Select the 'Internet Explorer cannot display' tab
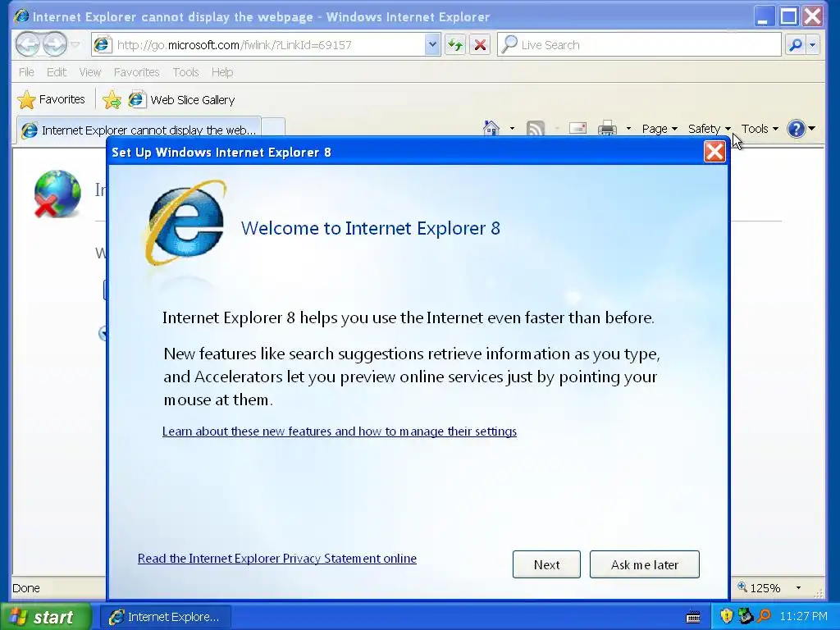The height and width of the screenshot is (630, 840). pyautogui.click(x=139, y=130)
